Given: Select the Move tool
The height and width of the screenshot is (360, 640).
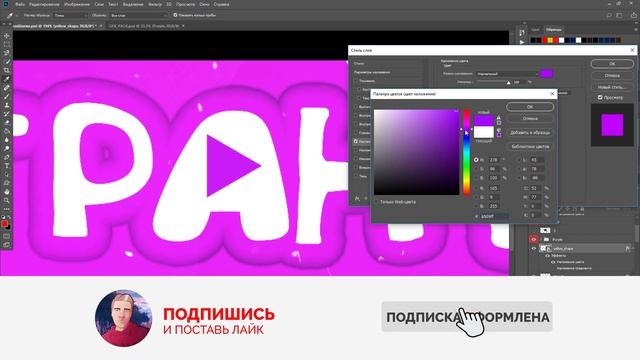Looking at the screenshot, I should [x=7, y=36].
